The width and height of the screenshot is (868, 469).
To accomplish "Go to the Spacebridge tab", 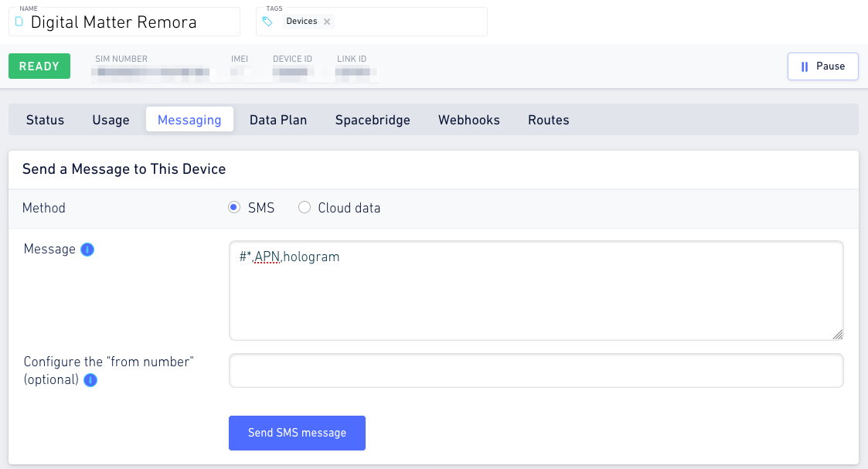I will [373, 120].
